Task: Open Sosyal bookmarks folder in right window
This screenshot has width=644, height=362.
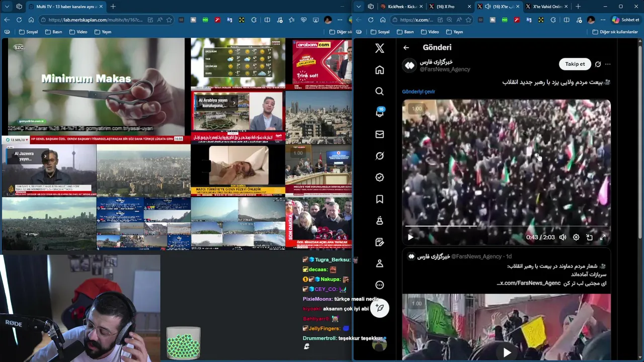Action: [x=380, y=32]
